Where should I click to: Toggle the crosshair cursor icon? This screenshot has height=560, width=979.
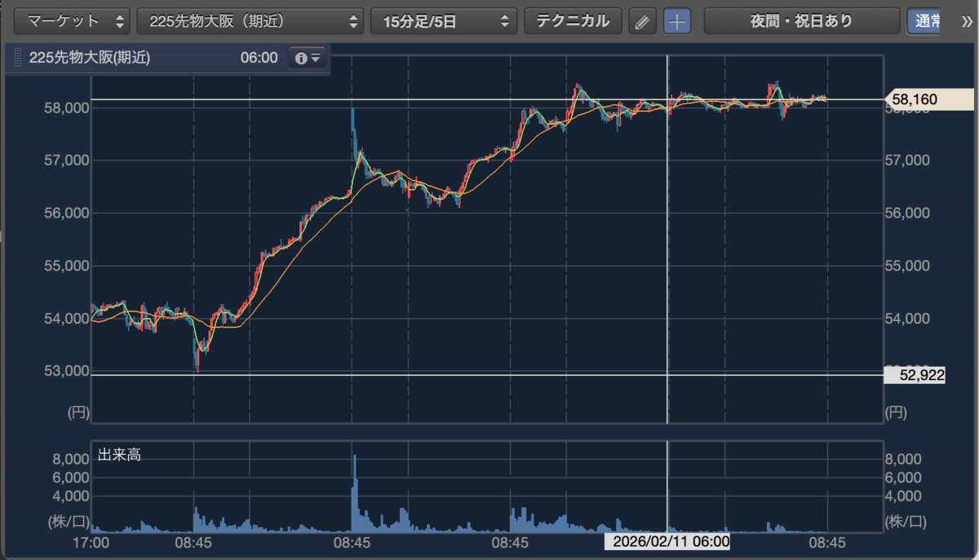pyautogui.click(x=677, y=21)
